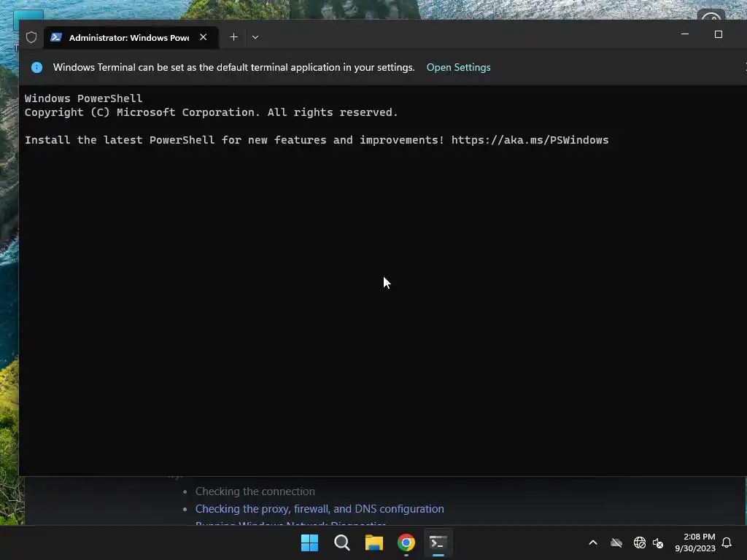The width and height of the screenshot is (747, 560).
Task: Open taskbar Search
Action: [341, 542]
